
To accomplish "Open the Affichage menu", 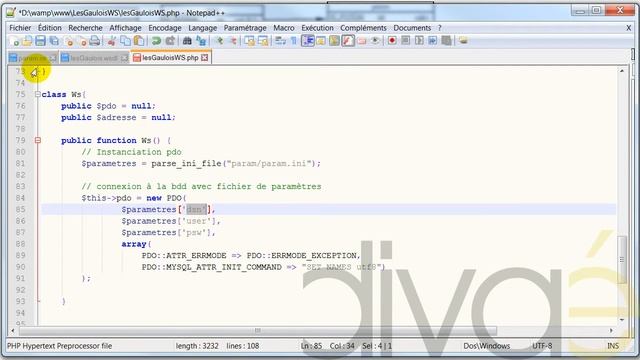I will [125, 28].
